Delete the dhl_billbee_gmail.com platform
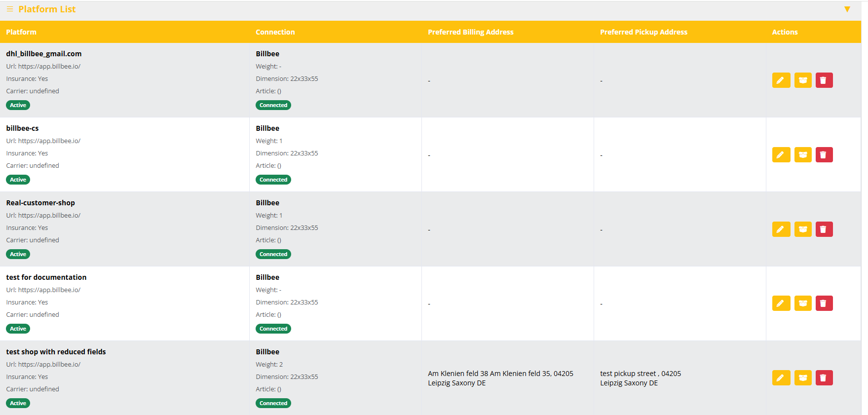The image size is (868, 415). [x=824, y=80]
